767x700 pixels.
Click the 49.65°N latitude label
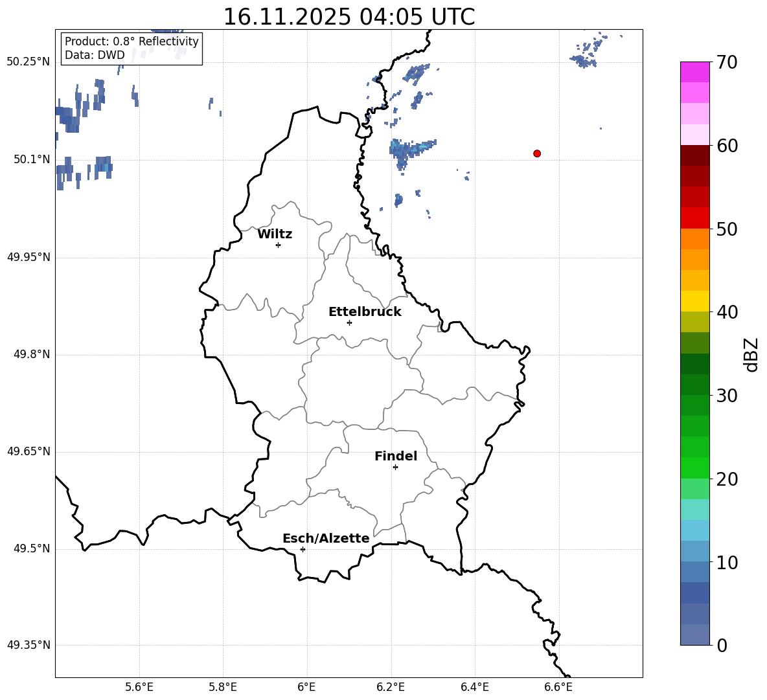(29, 451)
